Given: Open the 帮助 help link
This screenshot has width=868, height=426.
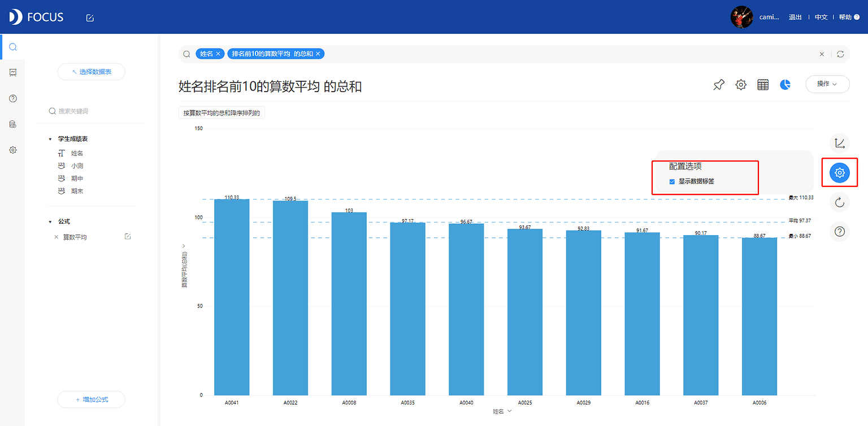Looking at the screenshot, I should 849,18.
